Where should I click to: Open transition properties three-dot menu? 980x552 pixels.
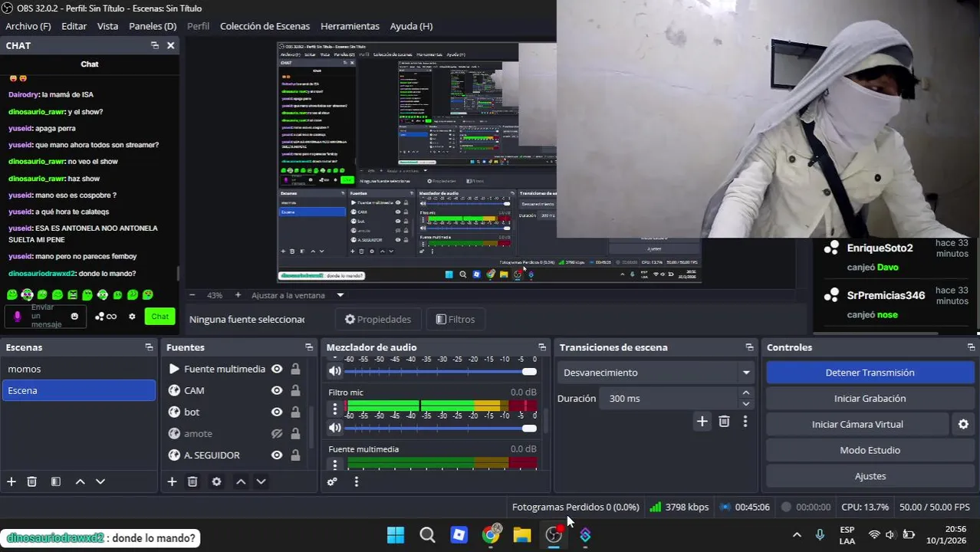pyautogui.click(x=745, y=421)
